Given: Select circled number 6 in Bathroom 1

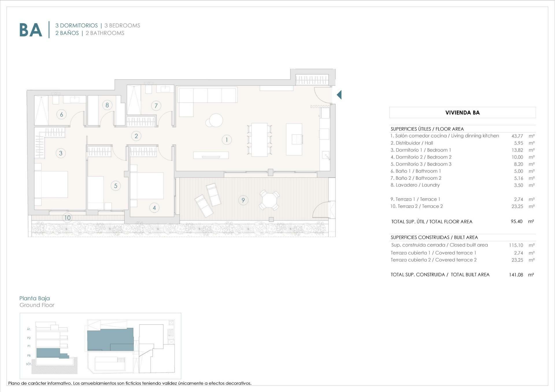Looking at the screenshot, I should pyautogui.click(x=61, y=114).
